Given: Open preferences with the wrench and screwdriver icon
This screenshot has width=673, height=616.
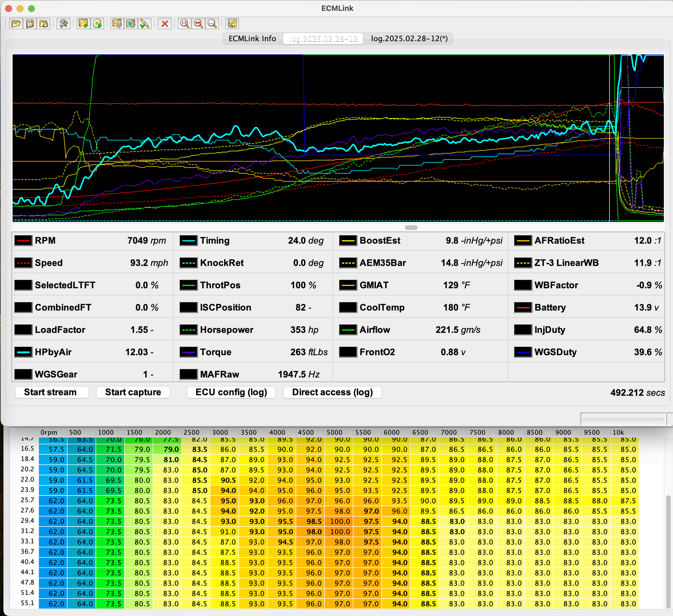Looking at the screenshot, I should coord(64,24).
